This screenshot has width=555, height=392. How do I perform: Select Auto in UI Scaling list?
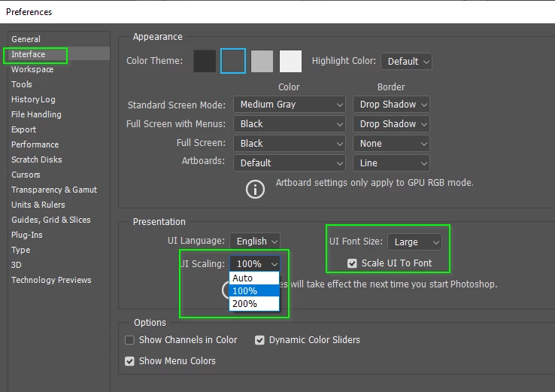(x=254, y=278)
